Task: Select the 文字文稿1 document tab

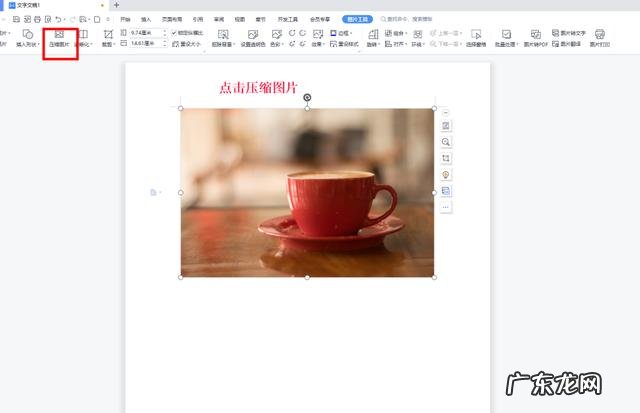Action: click(x=57, y=5)
